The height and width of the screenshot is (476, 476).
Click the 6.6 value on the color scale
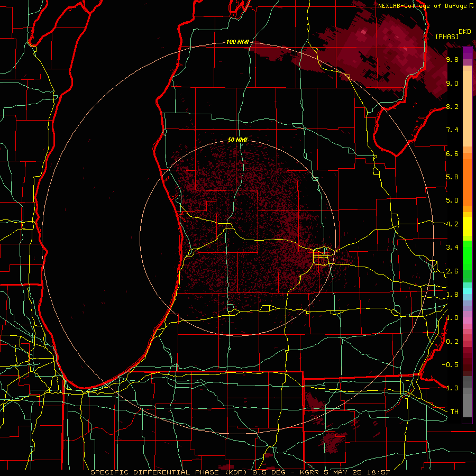tap(452, 153)
